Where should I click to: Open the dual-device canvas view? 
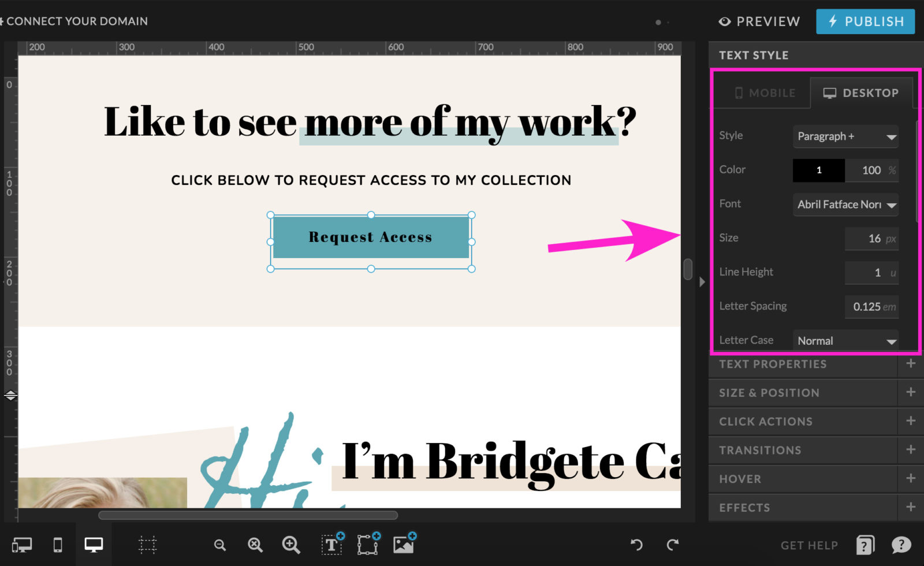click(x=21, y=545)
